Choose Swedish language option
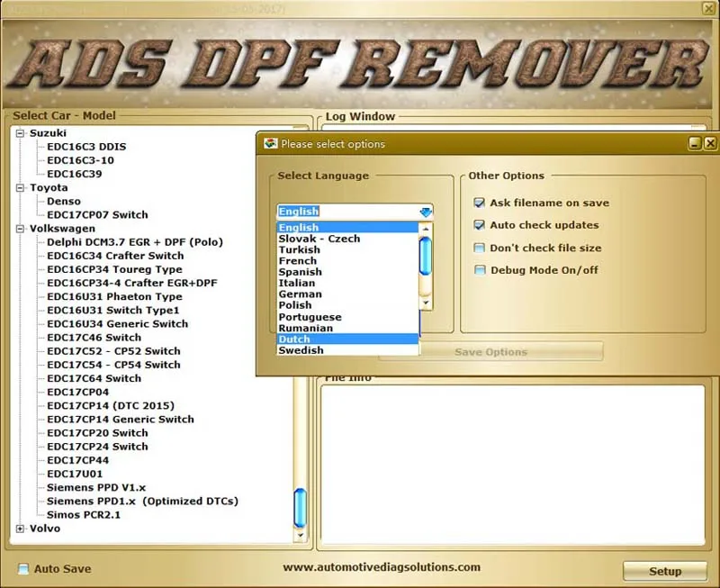The width and height of the screenshot is (720, 588). tap(347, 350)
